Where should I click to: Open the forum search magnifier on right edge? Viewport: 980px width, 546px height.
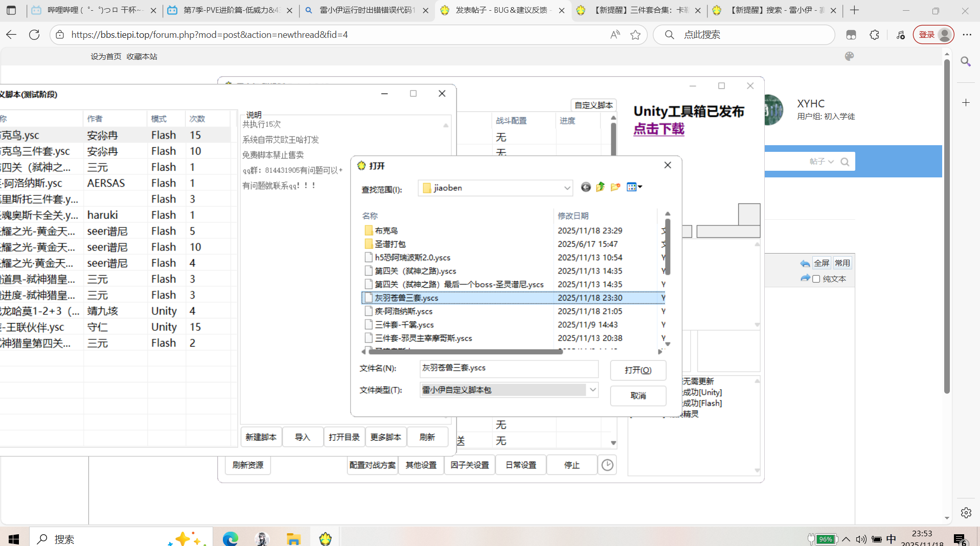[x=965, y=61]
